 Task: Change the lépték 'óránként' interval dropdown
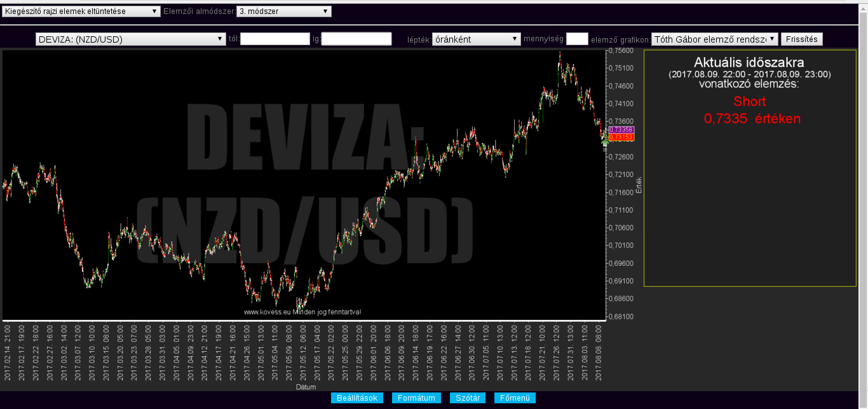tap(476, 39)
